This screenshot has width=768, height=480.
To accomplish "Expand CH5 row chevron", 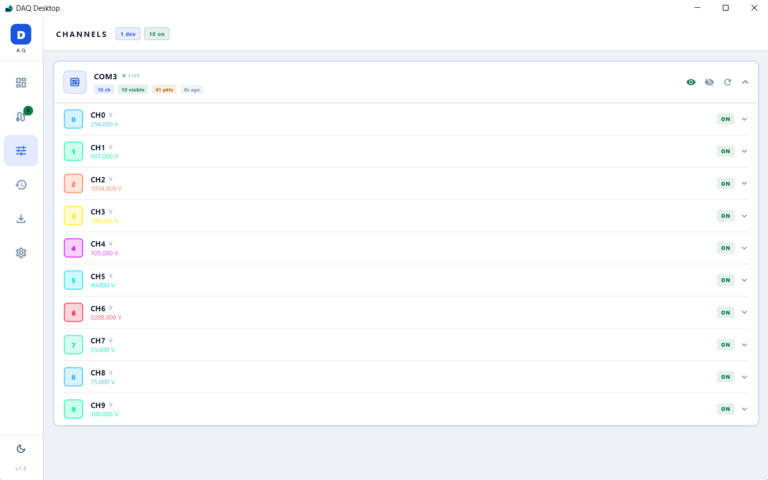I will (744, 280).
